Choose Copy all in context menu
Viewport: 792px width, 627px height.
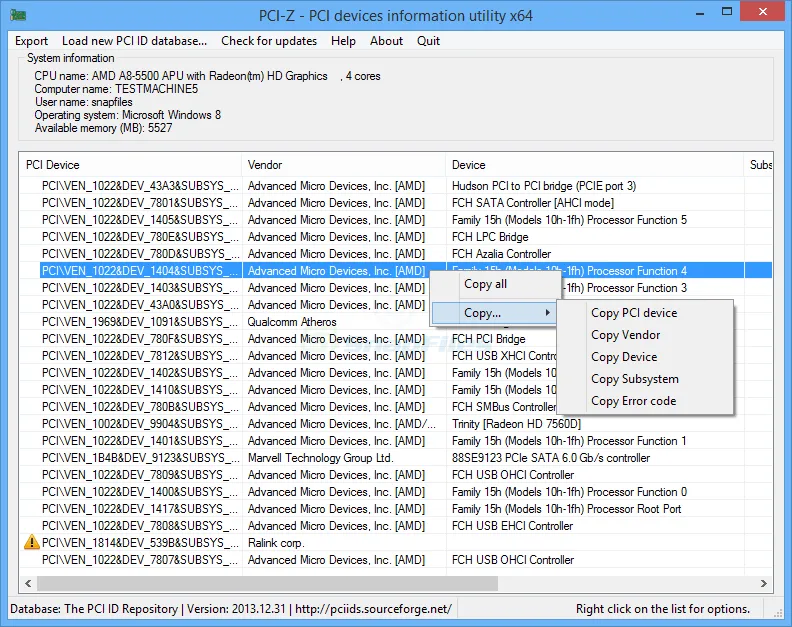(496, 284)
